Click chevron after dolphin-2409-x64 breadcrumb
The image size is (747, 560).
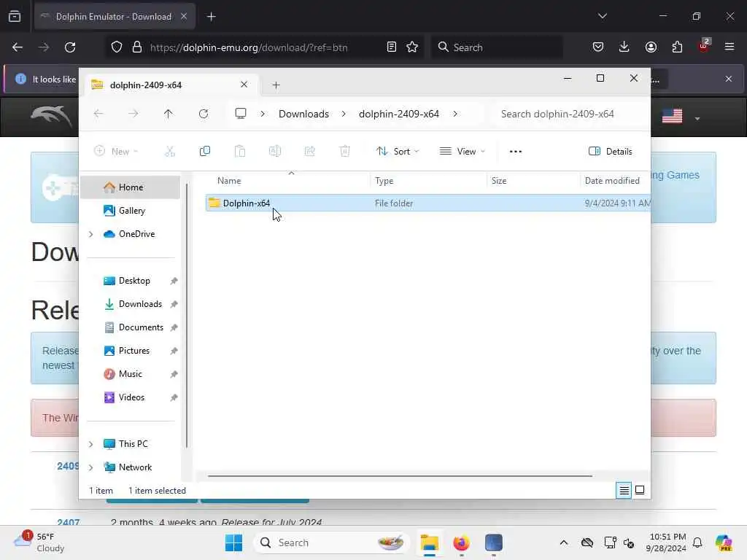(x=455, y=114)
